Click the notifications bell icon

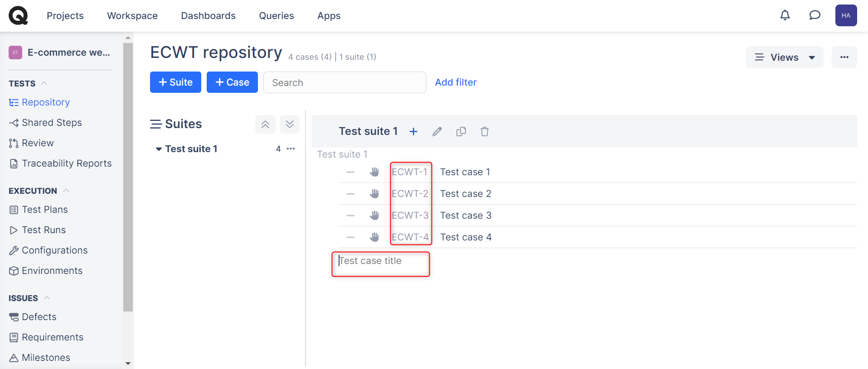click(x=785, y=15)
